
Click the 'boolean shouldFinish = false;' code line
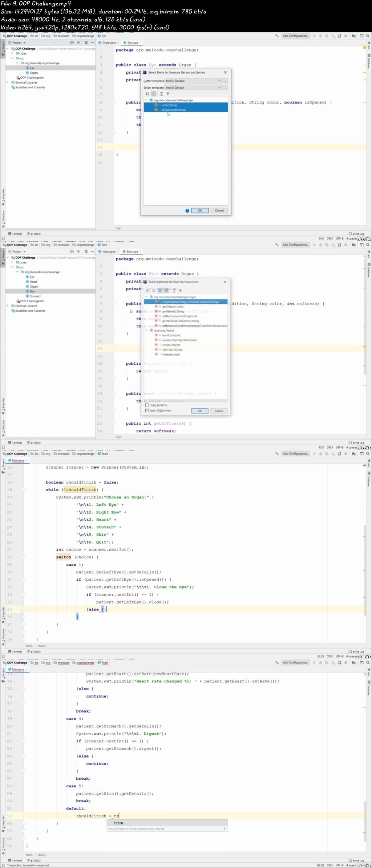pos(82,482)
